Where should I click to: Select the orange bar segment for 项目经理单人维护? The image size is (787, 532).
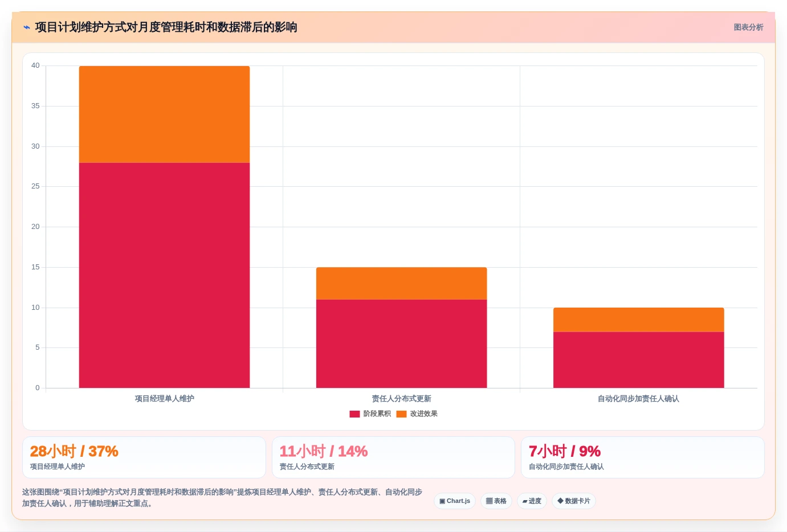(164, 114)
